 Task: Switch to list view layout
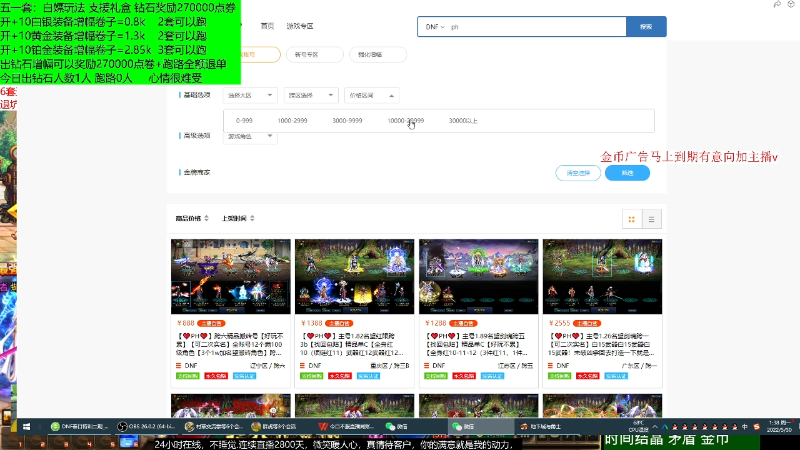coord(652,219)
